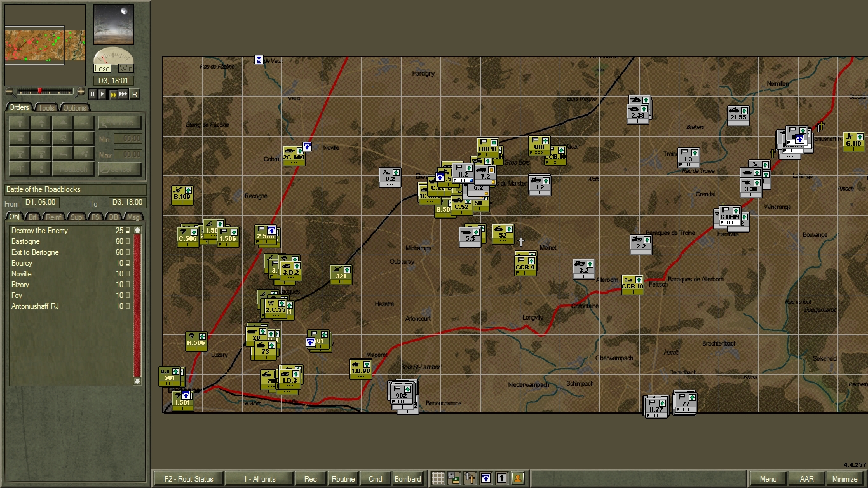Open the Reinf reinforcements tab
Viewport: 868px width, 488px height.
(x=54, y=217)
